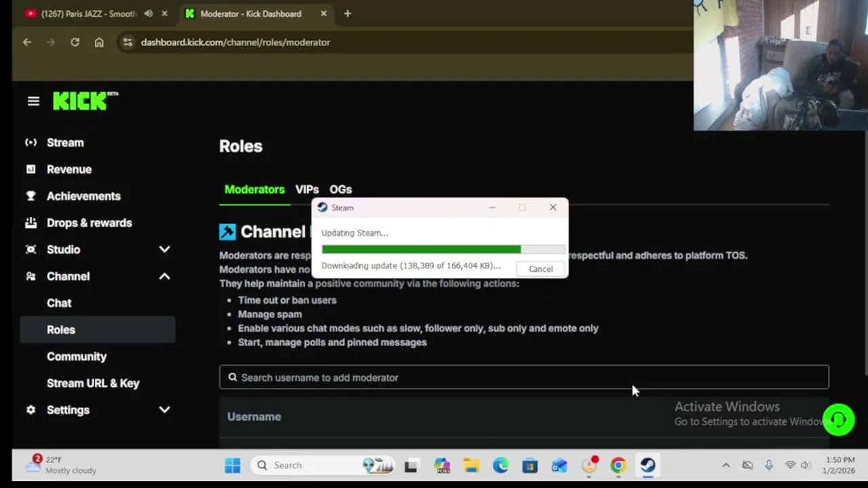Show hidden system tray icons

point(726,465)
